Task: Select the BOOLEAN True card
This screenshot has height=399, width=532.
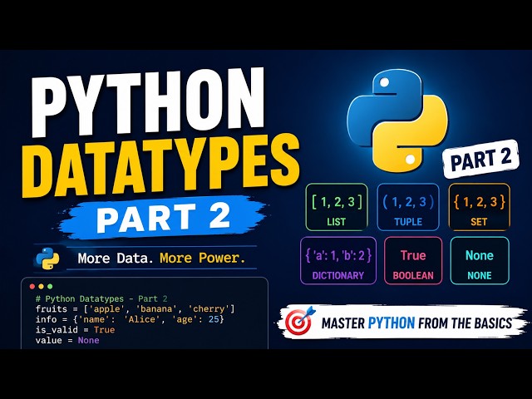Action: click(x=413, y=260)
